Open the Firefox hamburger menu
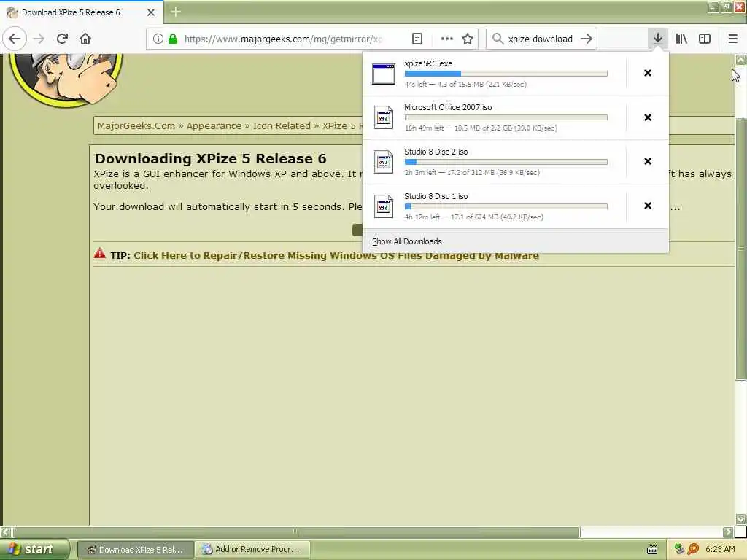This screenshot has width=747, height=560. 732,39
